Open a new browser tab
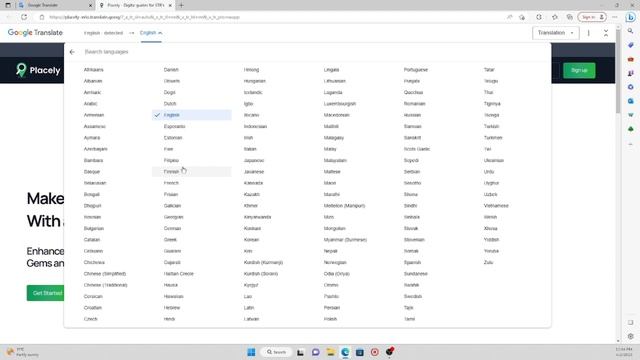The width and height of the screenshot is (640, 360). [181, 5]
